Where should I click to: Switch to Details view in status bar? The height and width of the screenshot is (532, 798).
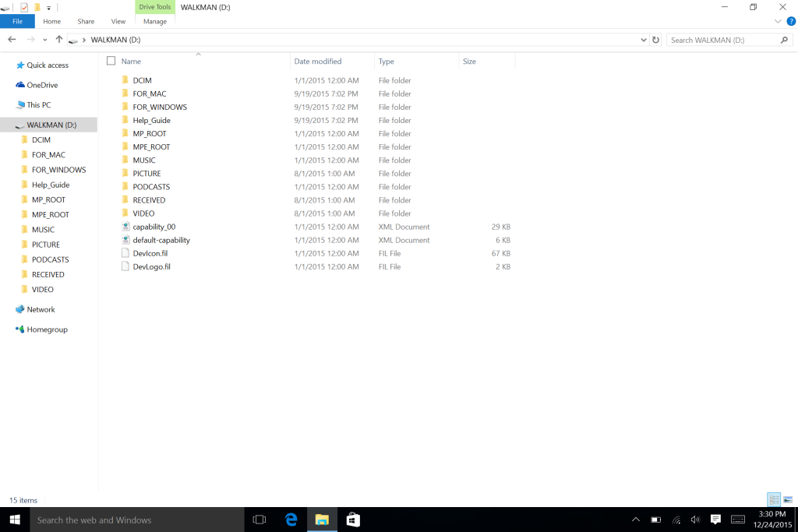774,500
